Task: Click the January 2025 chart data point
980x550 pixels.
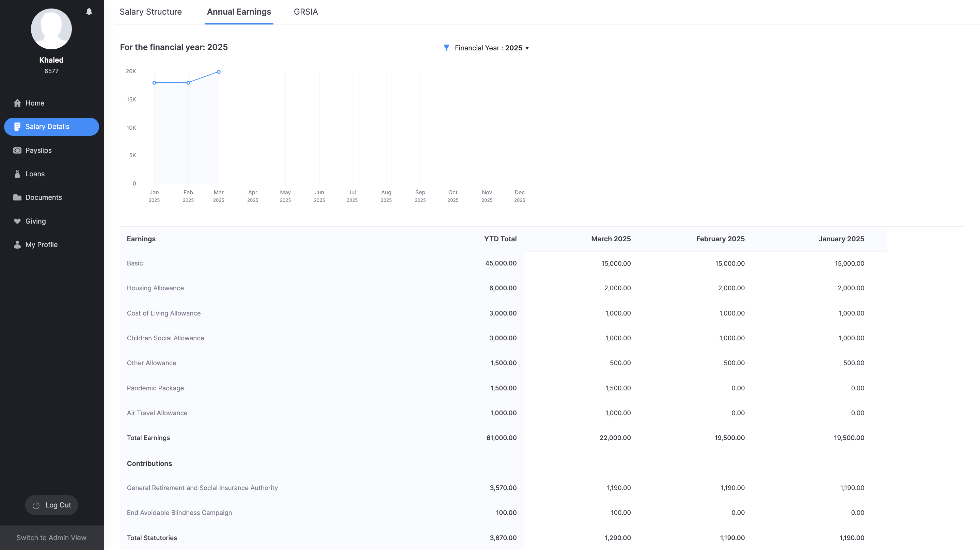Action: (x=154, y=83)
